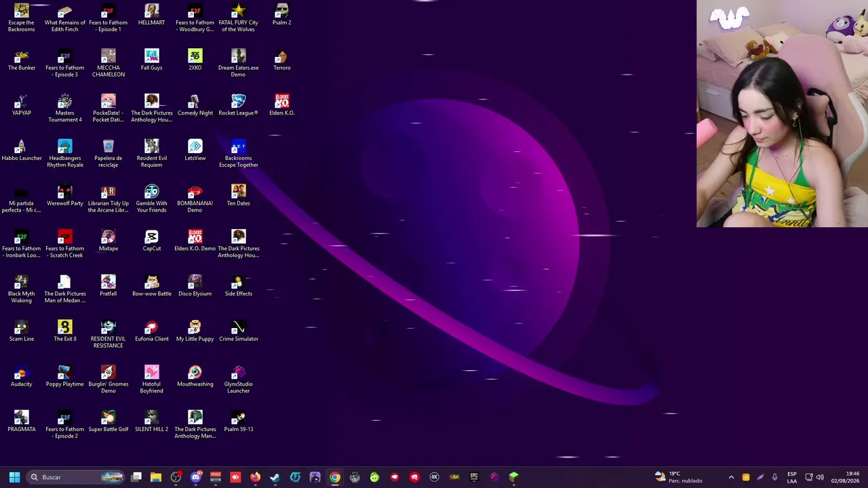Launch Rocket League from the desktop
This screenshot has width=868, height=488.
(x=238, y=106)
